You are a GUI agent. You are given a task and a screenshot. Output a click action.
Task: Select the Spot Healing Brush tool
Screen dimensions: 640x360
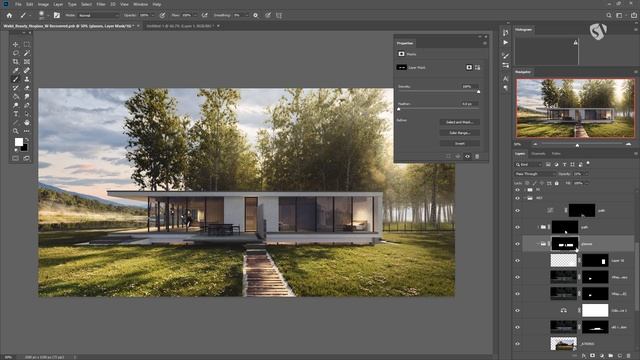27,70
